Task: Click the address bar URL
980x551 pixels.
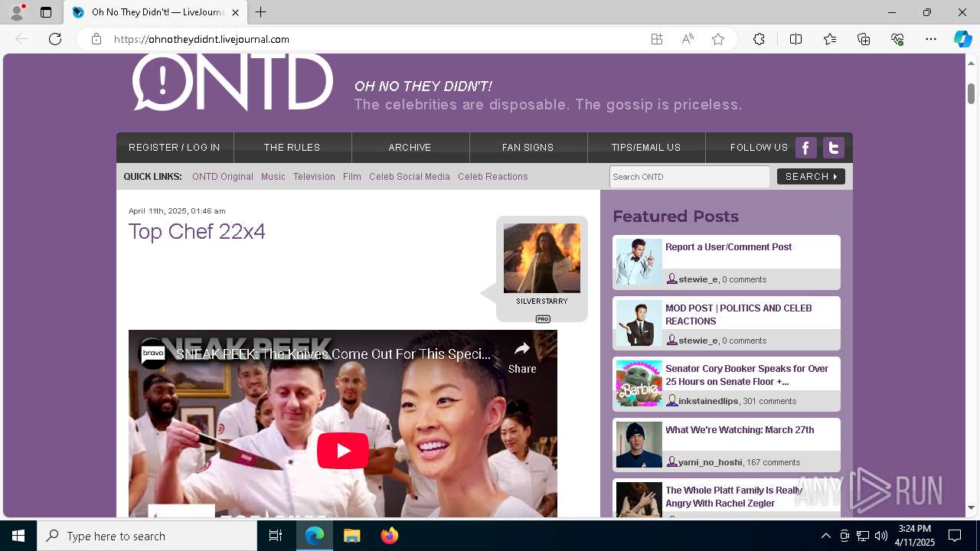Action: point(201,39)
